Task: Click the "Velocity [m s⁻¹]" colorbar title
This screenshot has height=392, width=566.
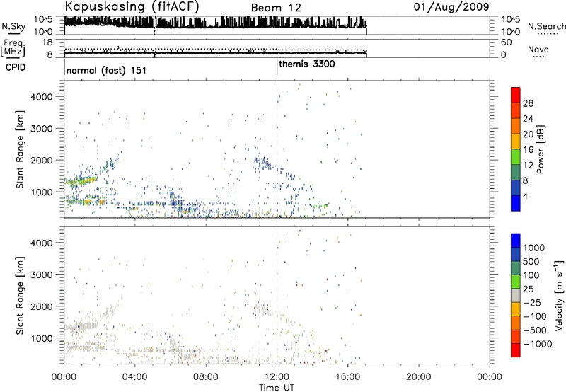Action: pos(559,295)
